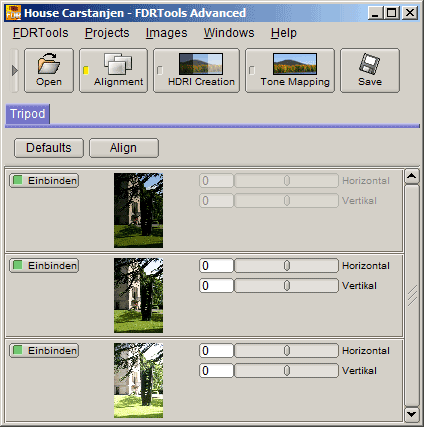Click the scrollbar down arrow

tap(412, 414)
